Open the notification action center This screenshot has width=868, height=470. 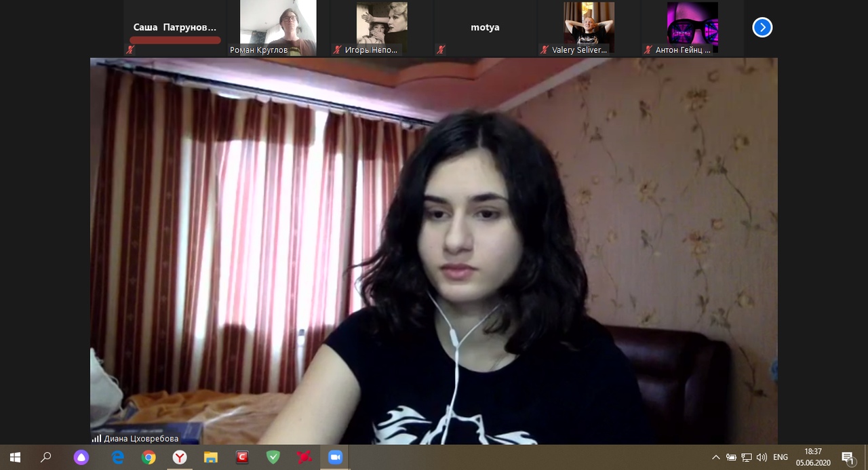tap(848, 458)
